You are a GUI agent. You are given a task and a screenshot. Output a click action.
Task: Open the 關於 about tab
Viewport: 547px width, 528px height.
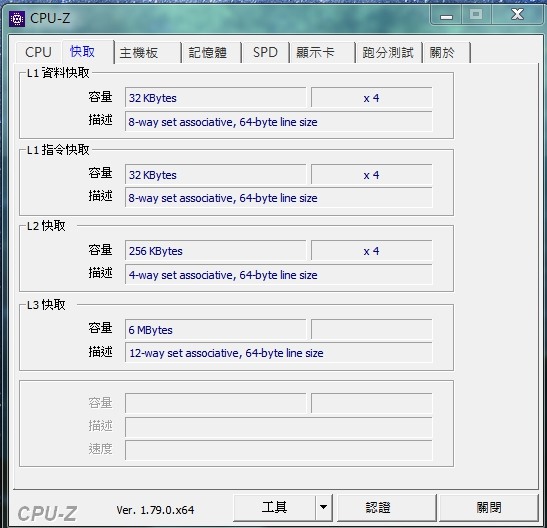pos(447,53)
